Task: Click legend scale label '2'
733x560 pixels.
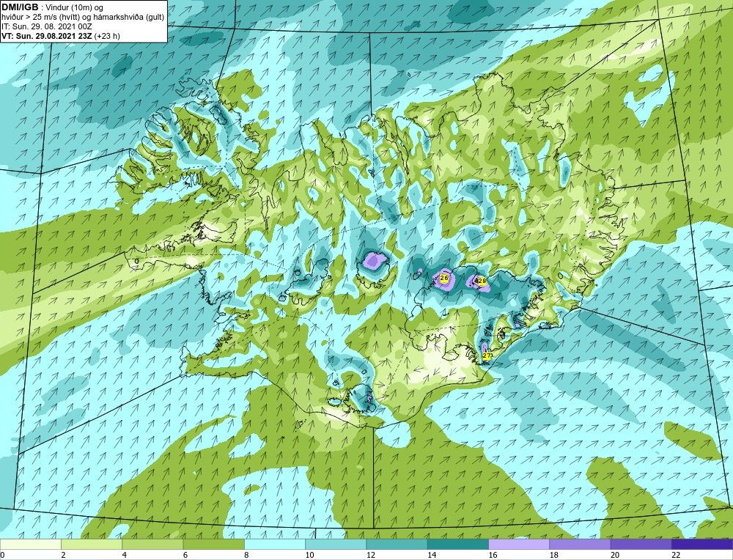Action: point(63,555)
